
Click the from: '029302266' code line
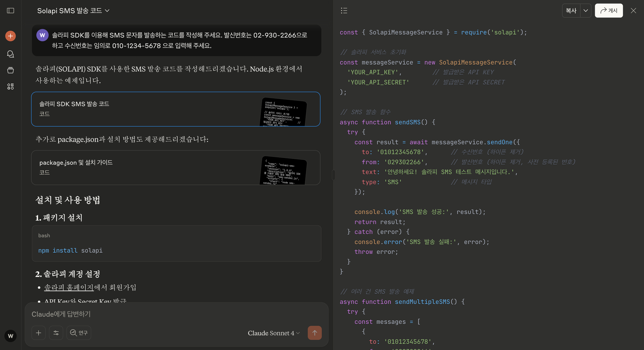394,162
